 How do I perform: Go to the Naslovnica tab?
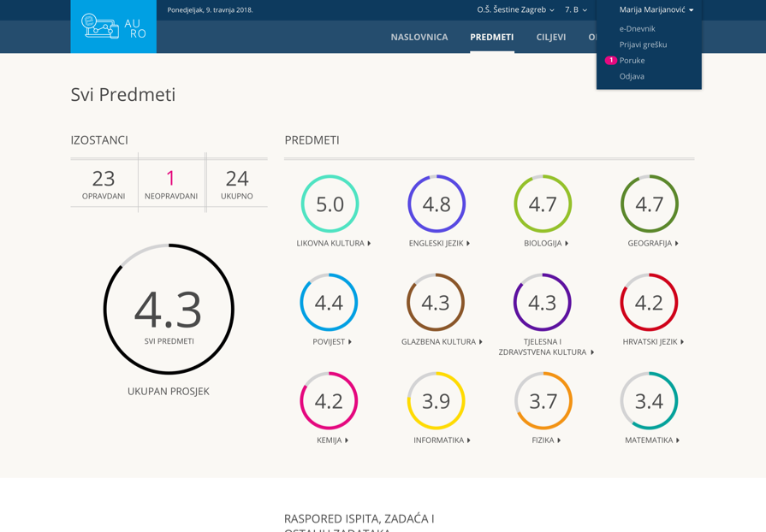(419, 37)
